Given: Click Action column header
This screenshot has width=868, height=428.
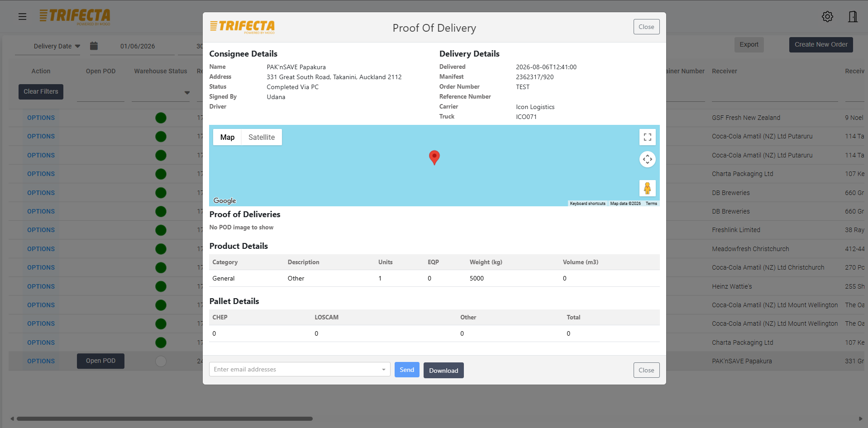Looking at the screenshot, I should [41, 71].
